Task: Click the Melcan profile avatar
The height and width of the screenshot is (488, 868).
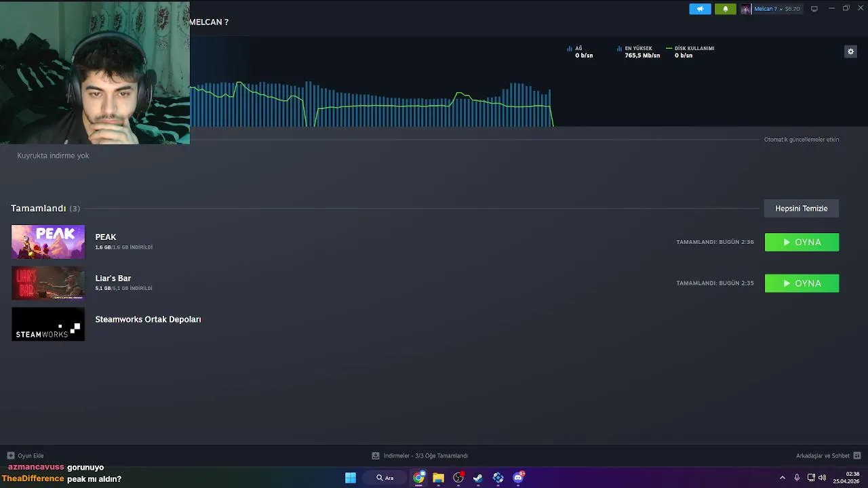Action: pos(746,9)
